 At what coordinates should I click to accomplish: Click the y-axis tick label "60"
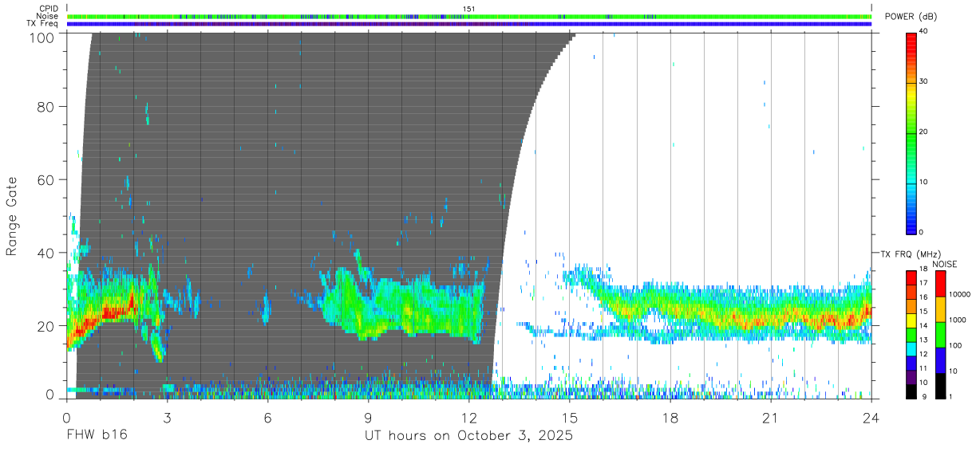click(45, 180)
